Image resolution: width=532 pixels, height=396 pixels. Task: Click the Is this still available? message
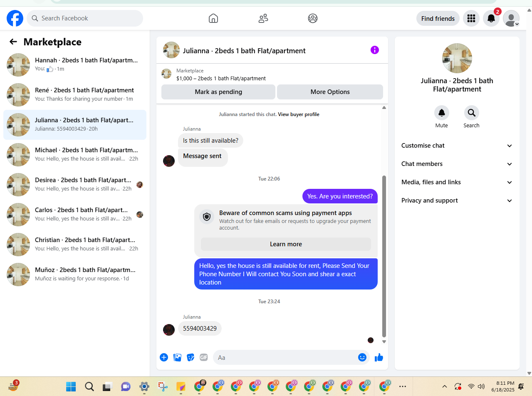tap(210, 141)
